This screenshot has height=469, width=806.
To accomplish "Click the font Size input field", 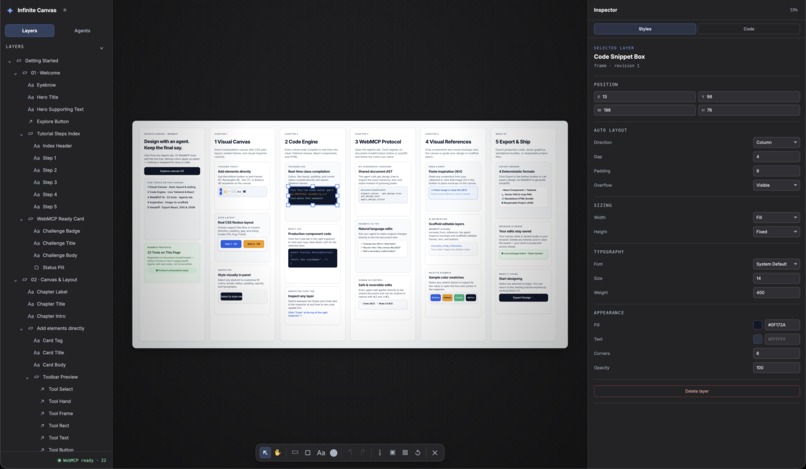I will (776, 278).
